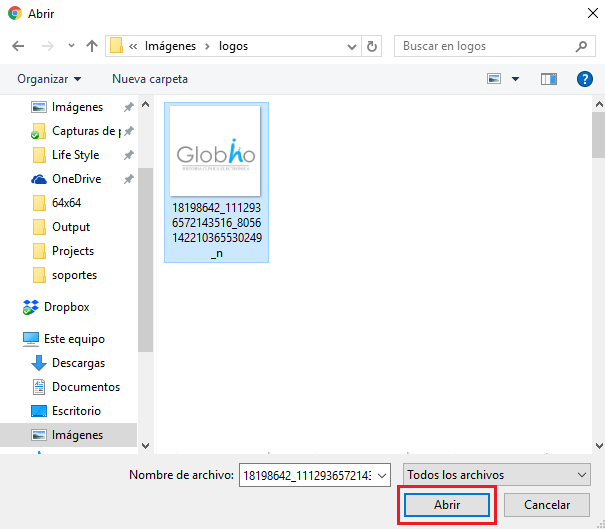This screenshot has width=605, height=529.
Task: Open the Todos los archivos file type dropdown
Action: [496, 474]
